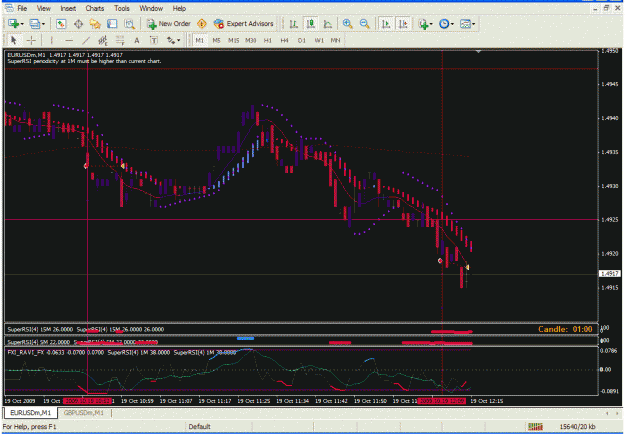
Task: Open the Strategy Tester
Action: tap(129, 24)
